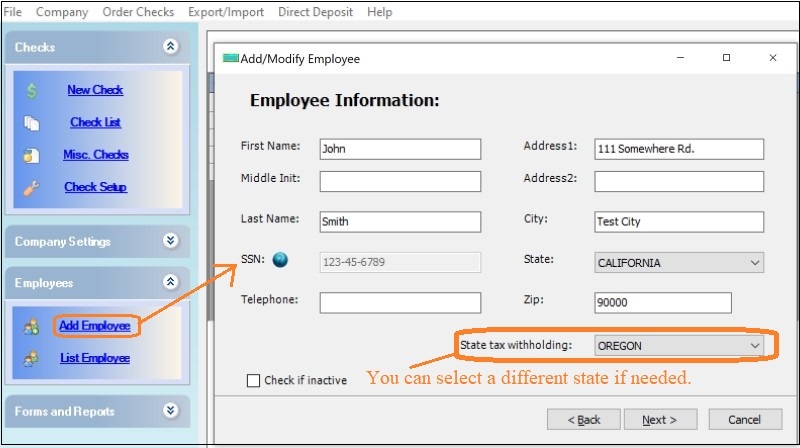
Task: Click the First Name field containing John
Action: click(400, 149)
